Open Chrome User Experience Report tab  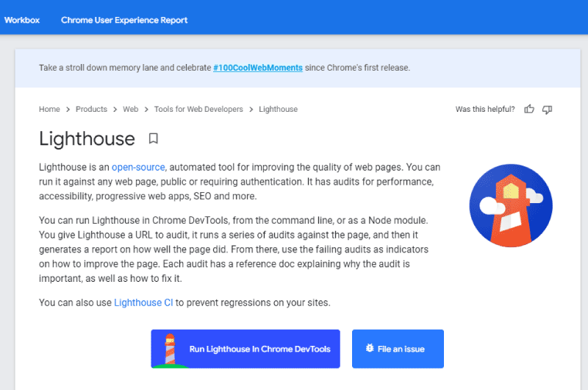pos(124,21)
